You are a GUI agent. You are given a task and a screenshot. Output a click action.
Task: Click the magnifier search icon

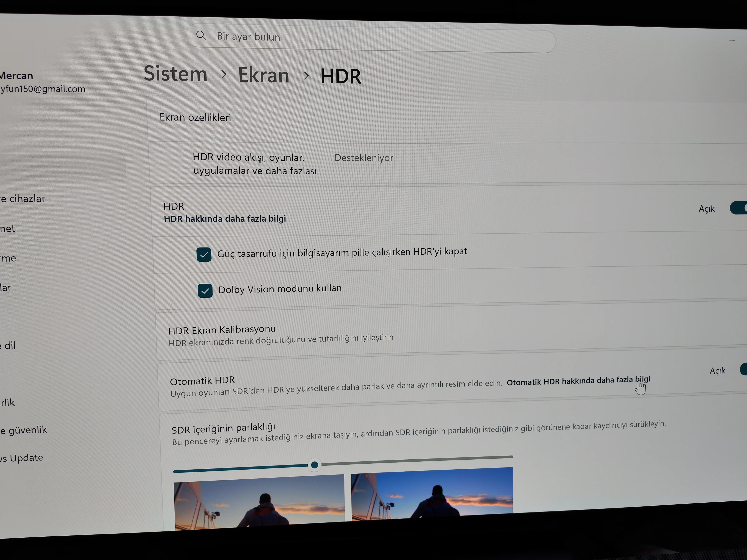pos(201,35)
